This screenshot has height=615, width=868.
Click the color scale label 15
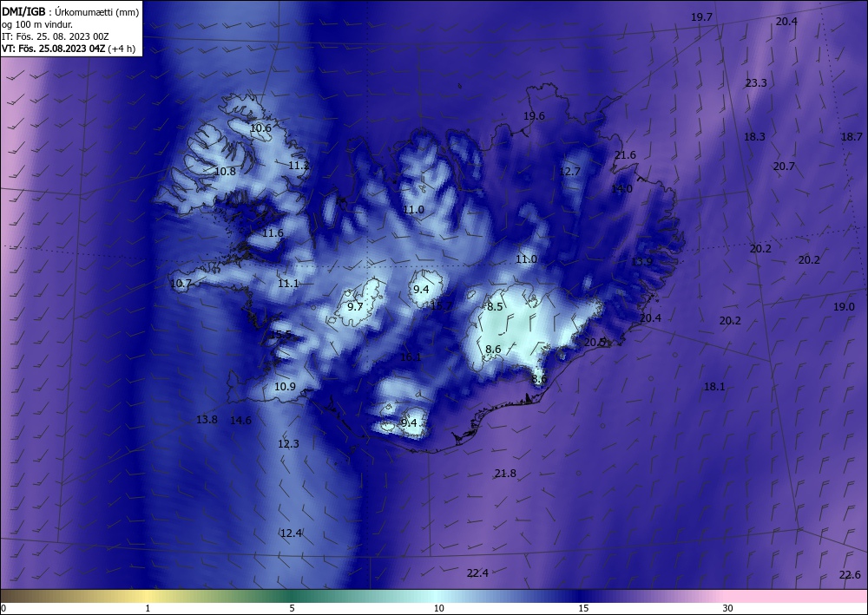[583, 608]
